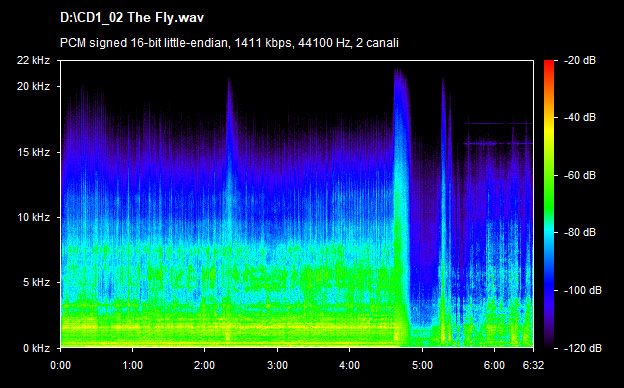Click the 3:00 time axis marker
The width and height of the screenshot is (624, 388).
(x=277, y=365)
